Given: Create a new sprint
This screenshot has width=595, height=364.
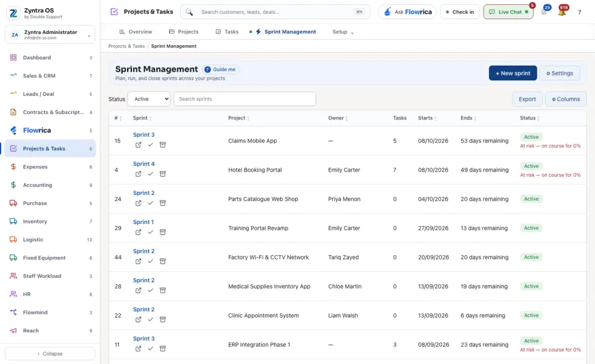Looking at the screenshot, I should (x=513, y=73).
